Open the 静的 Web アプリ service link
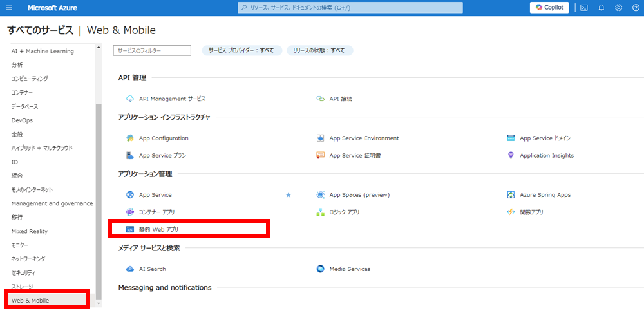 point(159,230)
